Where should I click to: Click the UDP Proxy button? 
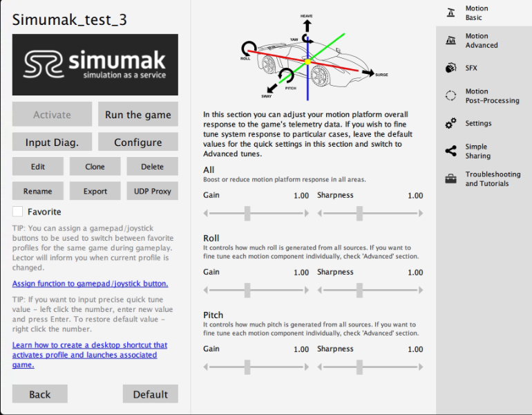152,191
